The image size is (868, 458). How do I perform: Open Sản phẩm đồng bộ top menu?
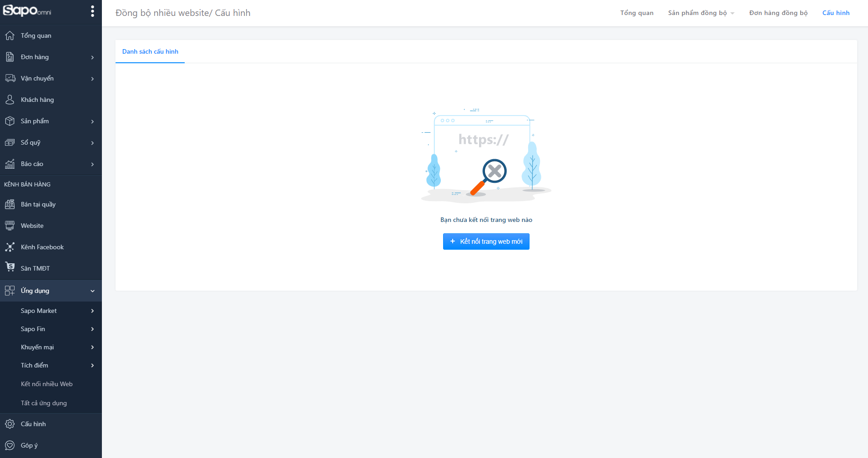click(697, 13)
